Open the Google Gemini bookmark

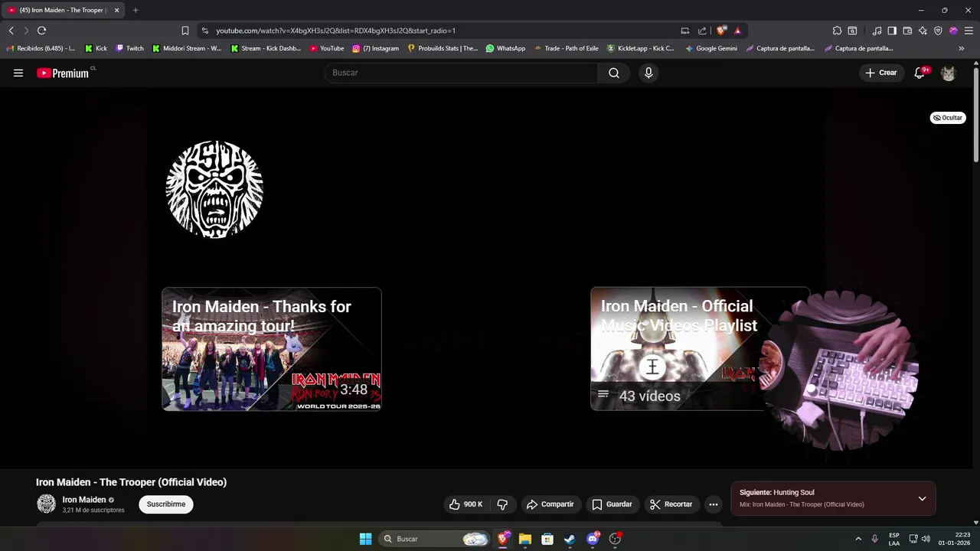coord(710,48)
